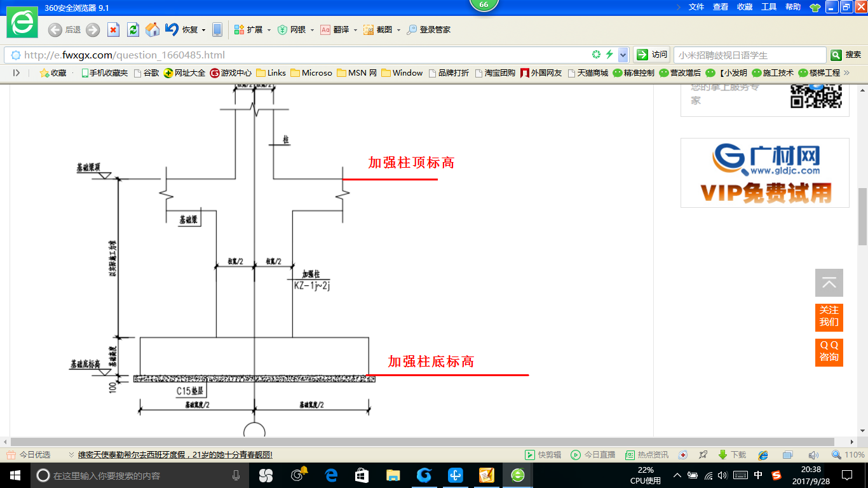Click the Windows Start button
This screenshot has height=488, width=868.
[x=15, y=475]
